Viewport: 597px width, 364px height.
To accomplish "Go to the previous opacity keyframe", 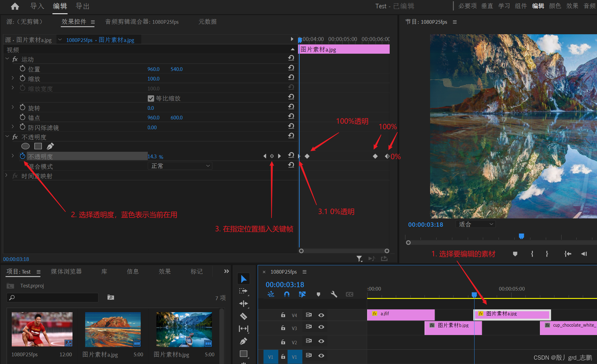I will click(265, 156).
